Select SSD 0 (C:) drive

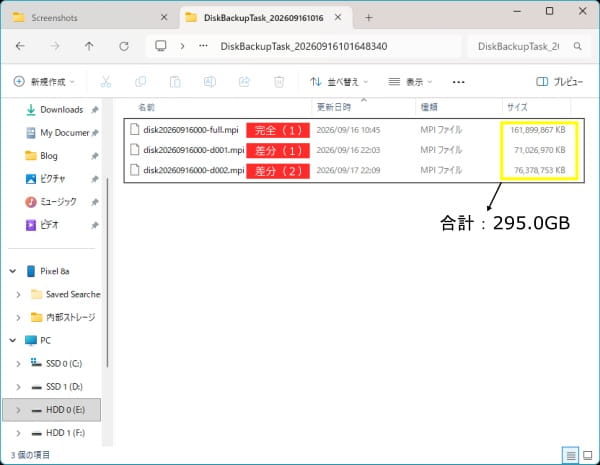pos(57,364)
